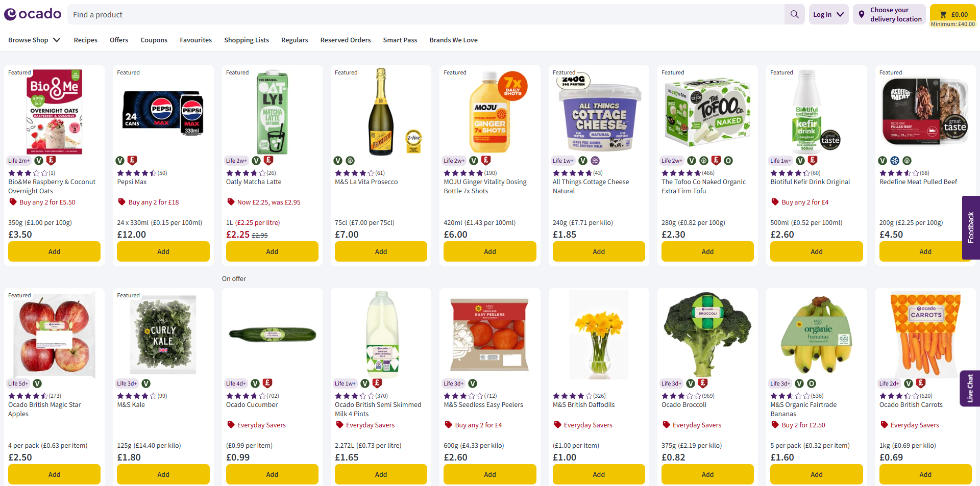Click the offer tag icon beside Everyday Savers on broccoli

666,425
